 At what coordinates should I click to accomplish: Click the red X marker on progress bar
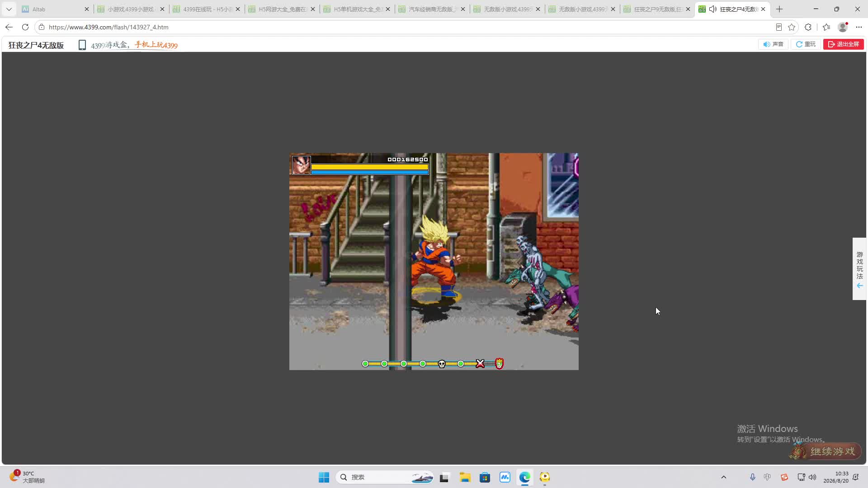pos(480,364)
